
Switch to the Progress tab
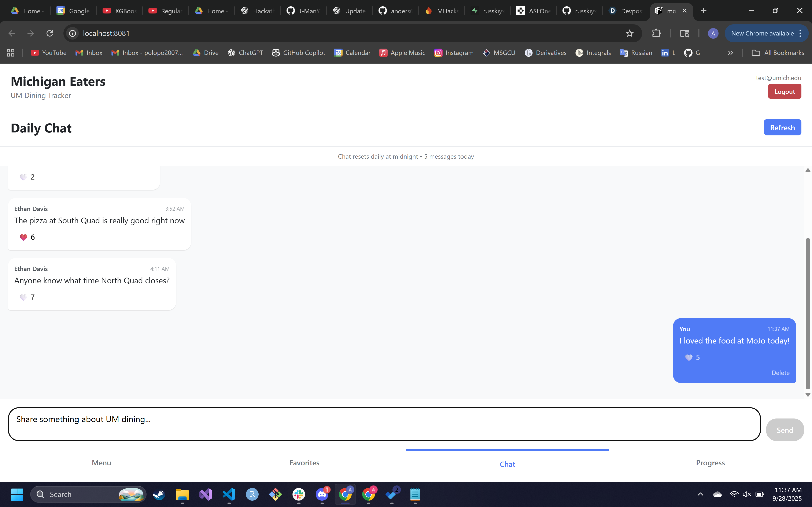710,463
